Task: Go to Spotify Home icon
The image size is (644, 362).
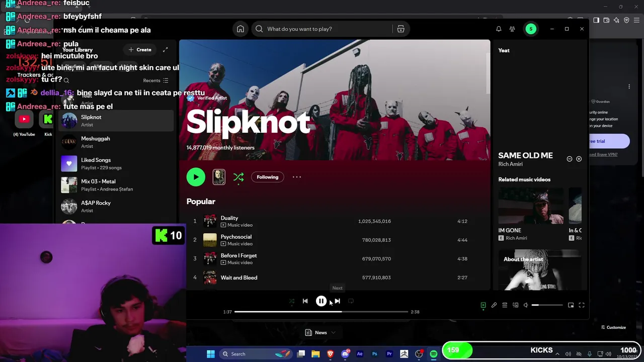Action: click(240, 29)
